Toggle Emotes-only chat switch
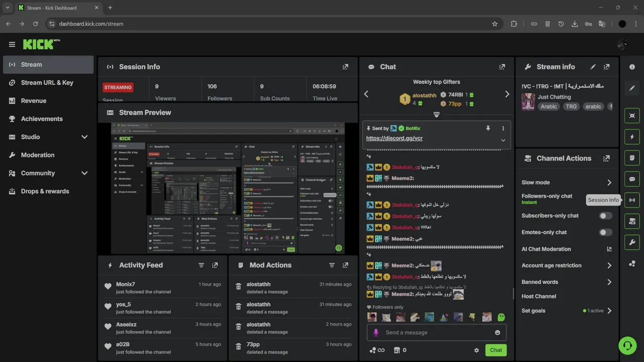Image resolution: width=644 pixels, height=362 pixels. click(606, 232)
